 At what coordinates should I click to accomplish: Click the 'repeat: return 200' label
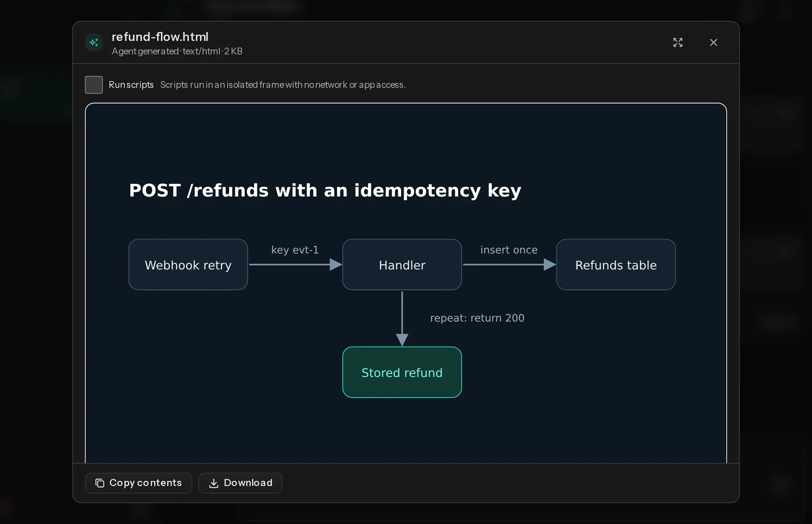point(477,318)
